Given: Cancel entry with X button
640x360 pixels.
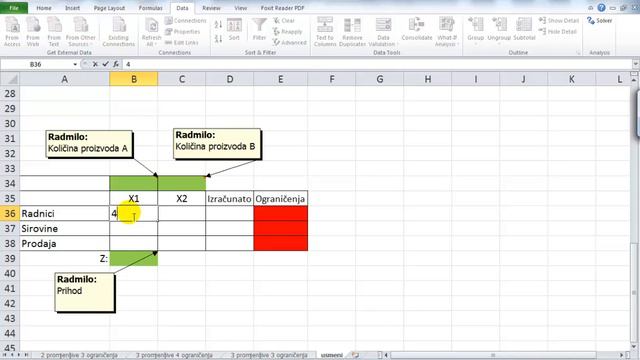Looking at the screenshot, I should coord(95,64).
